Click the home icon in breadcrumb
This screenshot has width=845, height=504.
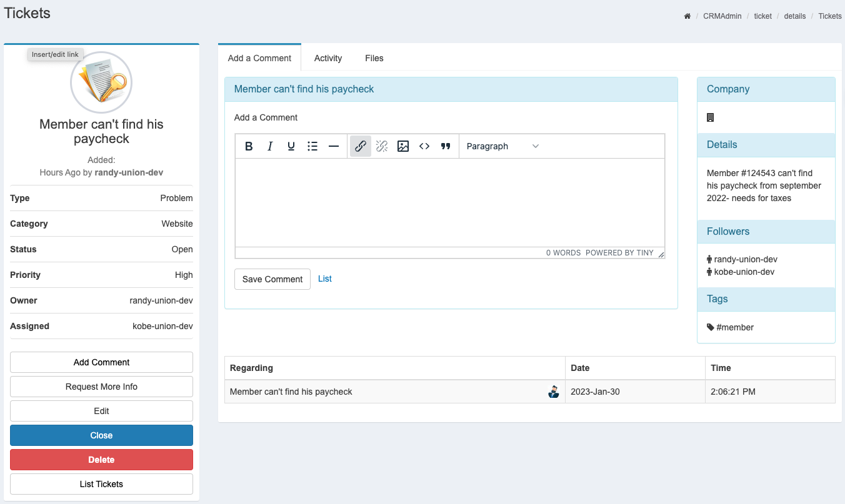point(687,16)
